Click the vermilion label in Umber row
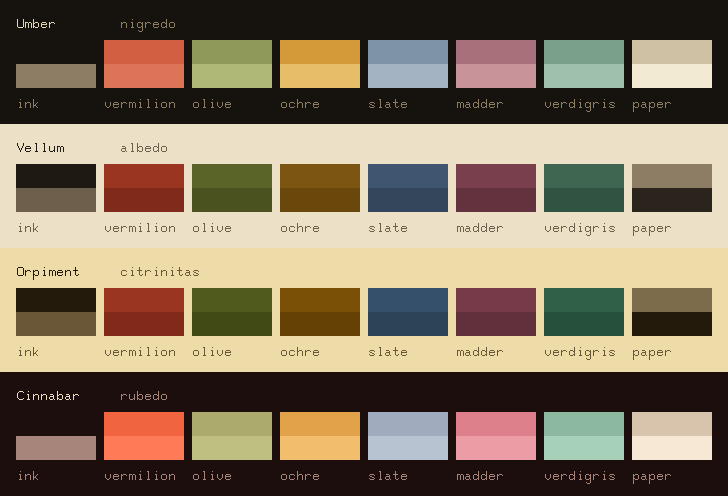Screen dimensions: 728x496 [x=140, y=104]
